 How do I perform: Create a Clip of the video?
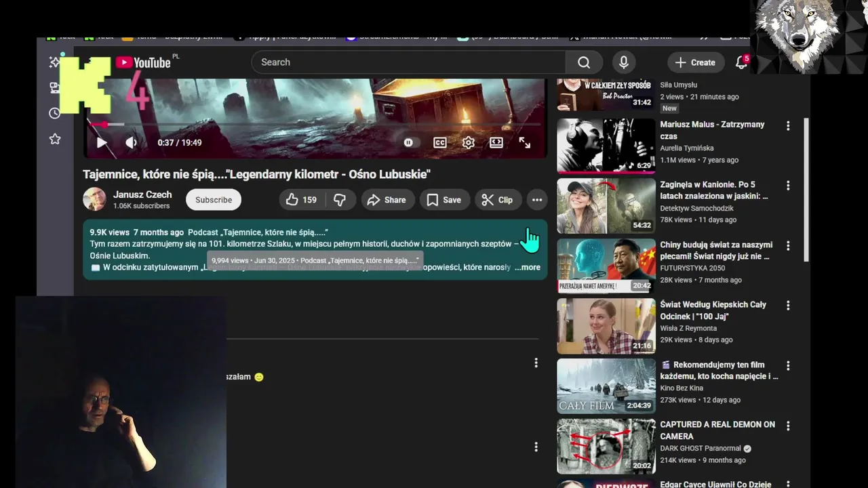497,200
